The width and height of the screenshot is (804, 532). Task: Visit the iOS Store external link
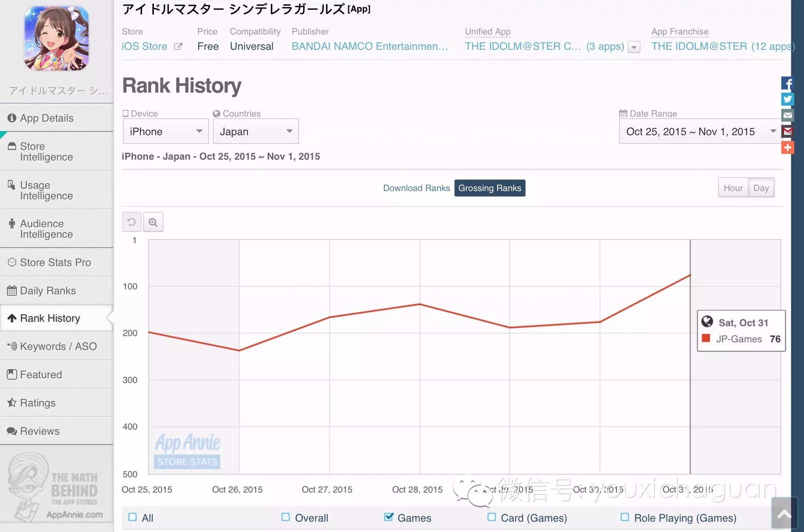(144, 46)
